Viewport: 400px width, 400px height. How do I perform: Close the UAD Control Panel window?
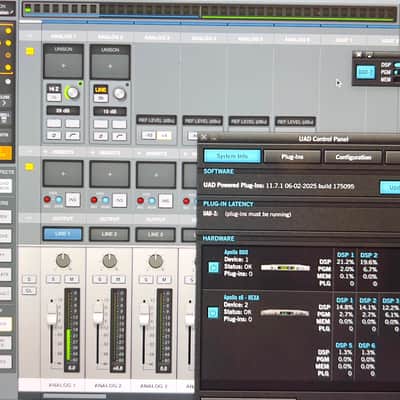pyautogui.click(x=204, y=137)
